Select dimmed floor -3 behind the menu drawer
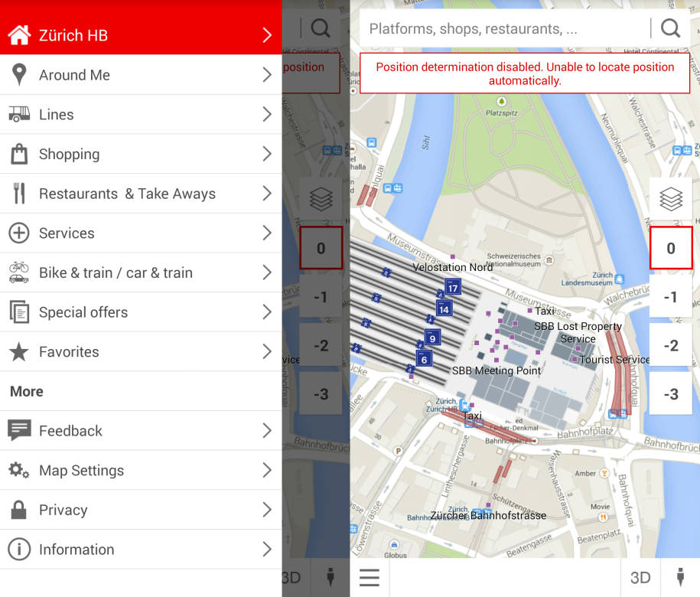 (x=321, y=394)
